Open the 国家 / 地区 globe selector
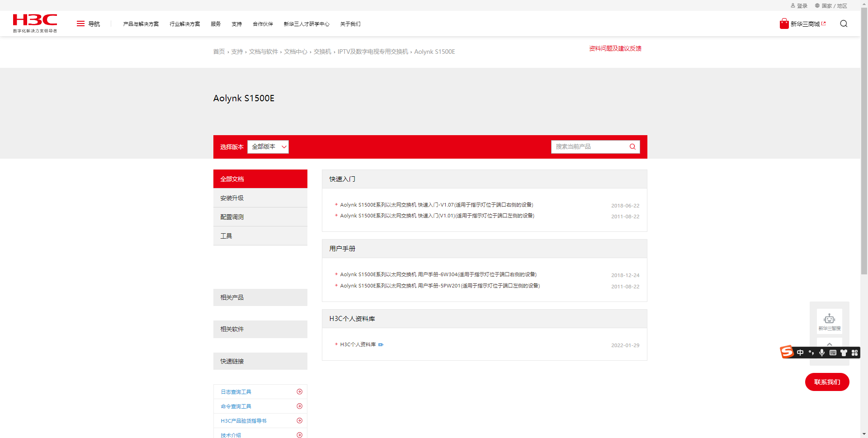 point(831,6)
